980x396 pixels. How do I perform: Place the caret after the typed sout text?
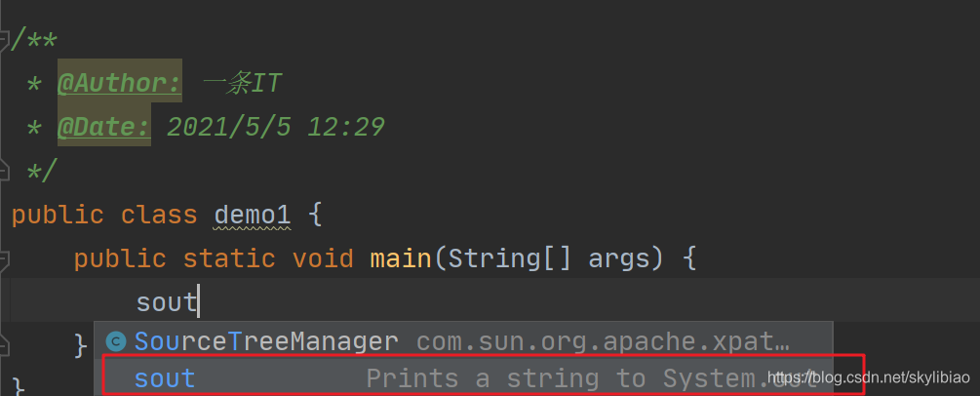point(198,302)
